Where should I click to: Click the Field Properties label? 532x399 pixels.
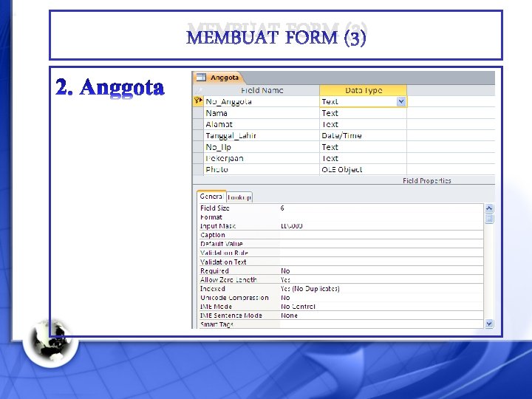[x=427, y=180]
